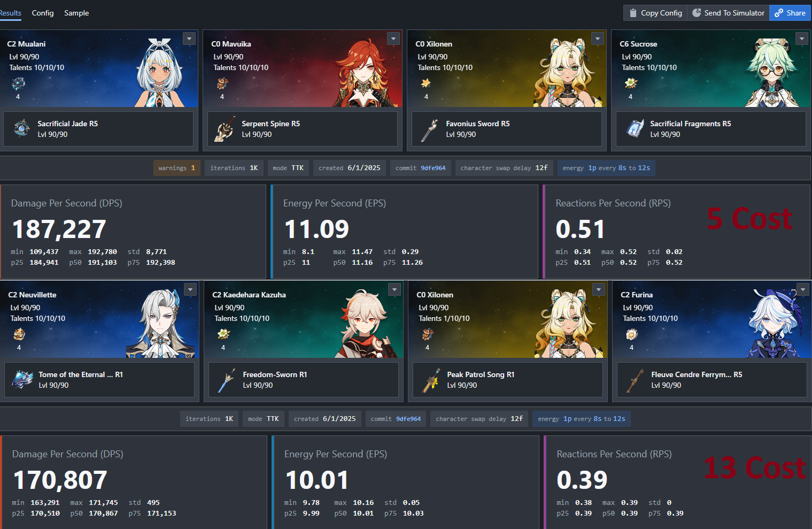This screenshot has width=812, height=529.
Task: Click the max DPS value "192,780"
Action: tap(103, 252)
